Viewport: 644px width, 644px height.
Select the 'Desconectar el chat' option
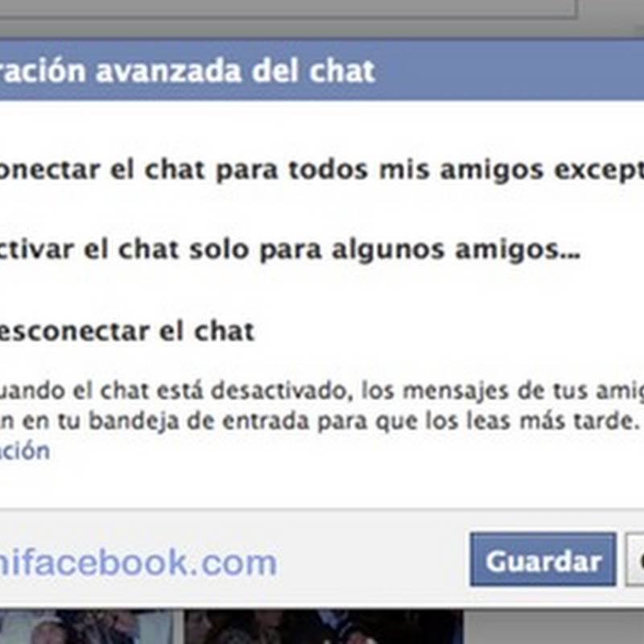coord(127,332)
